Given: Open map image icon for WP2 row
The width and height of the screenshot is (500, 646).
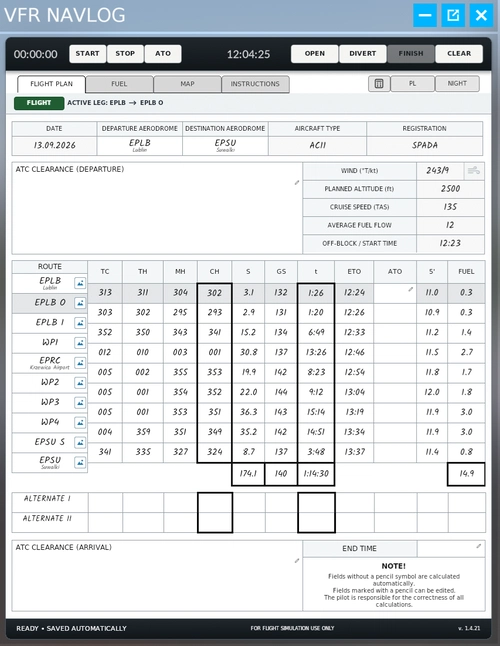Looking at the screenshot, I should 80,382.
